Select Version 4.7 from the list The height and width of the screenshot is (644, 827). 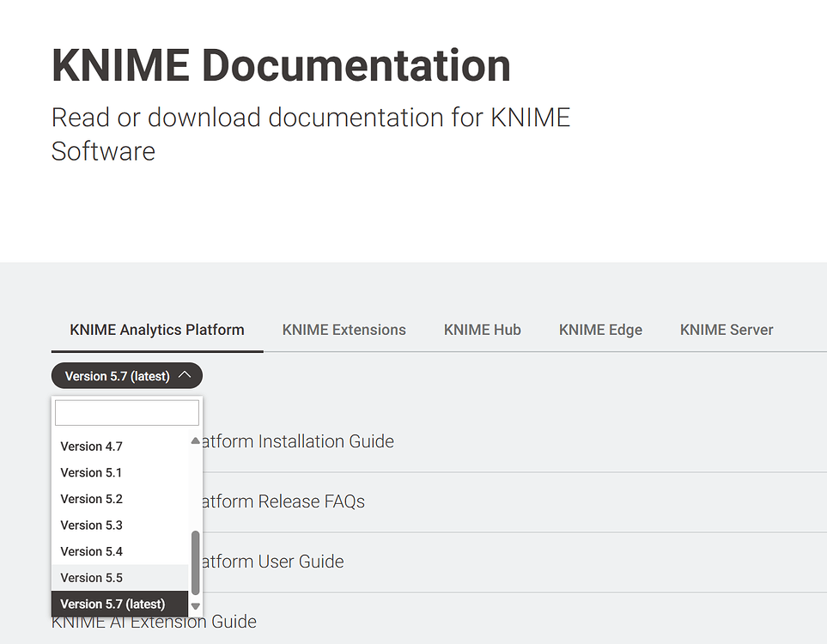click(91, 446)
